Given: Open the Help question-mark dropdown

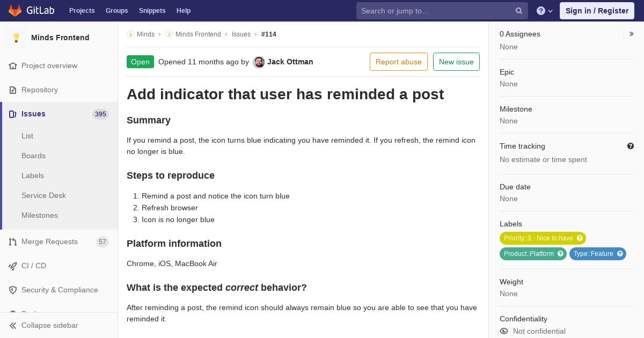Looking at the screenshot, I should coord(545,11).
